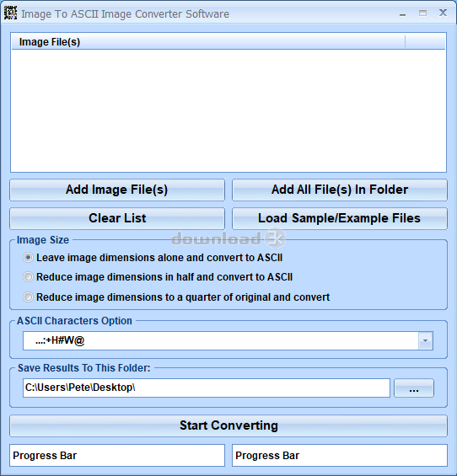457x476 pixels.
Task: Click the save results folder path field
Action: click(x=207, y=388)
